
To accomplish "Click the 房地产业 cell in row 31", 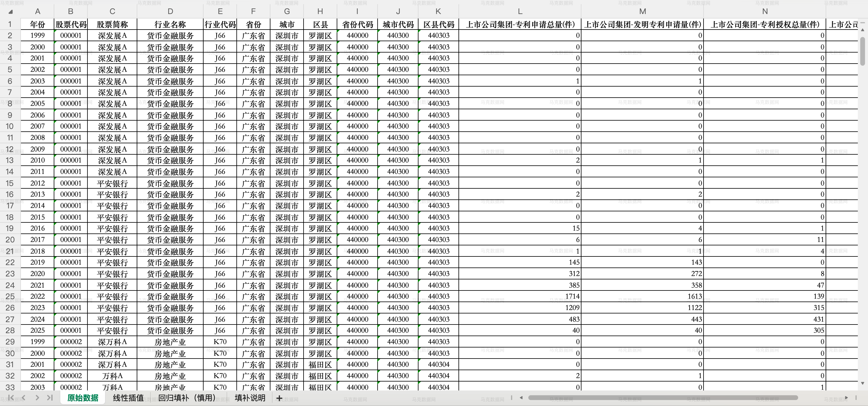I will 170,364.
